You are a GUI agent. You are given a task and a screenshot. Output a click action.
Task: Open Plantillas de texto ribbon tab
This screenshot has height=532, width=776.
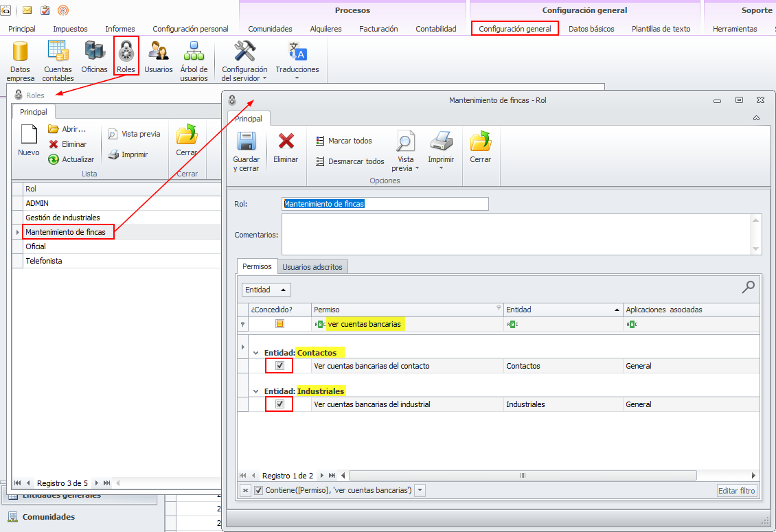point(661,29)
